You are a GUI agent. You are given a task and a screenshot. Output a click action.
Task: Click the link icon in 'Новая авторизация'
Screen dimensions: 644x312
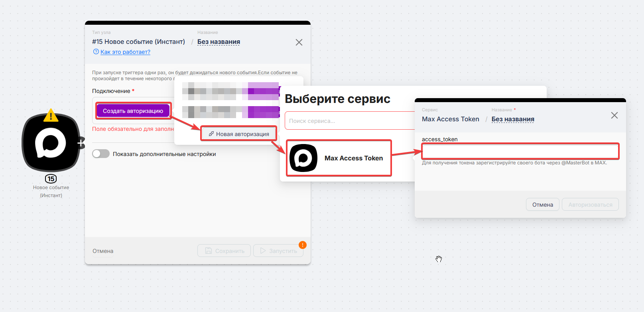point(211,134)
